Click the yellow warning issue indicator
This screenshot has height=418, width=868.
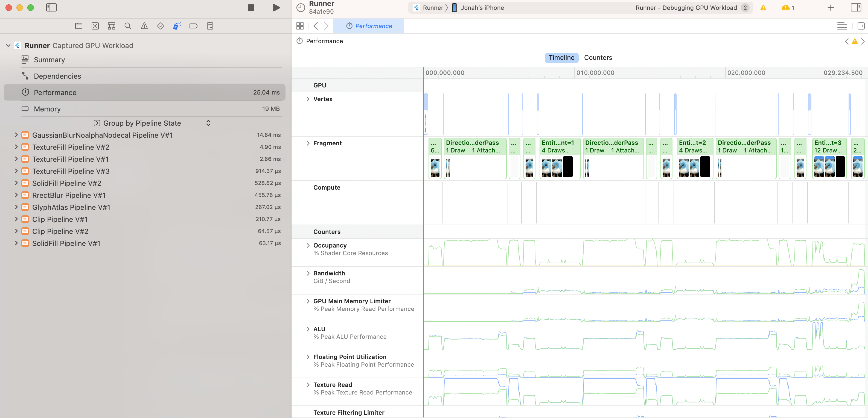click(x=763, y=8)
